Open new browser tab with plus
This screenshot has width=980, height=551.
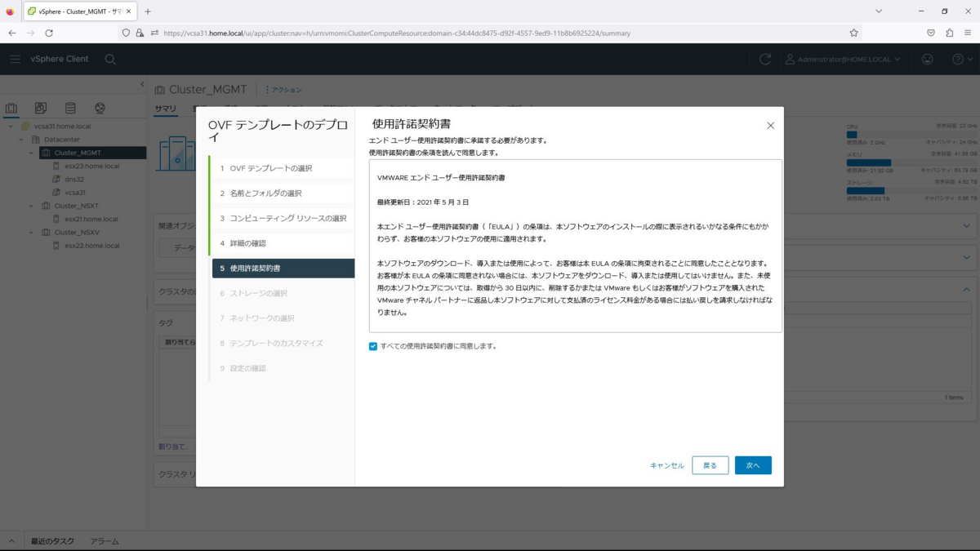tap(148, 11)
